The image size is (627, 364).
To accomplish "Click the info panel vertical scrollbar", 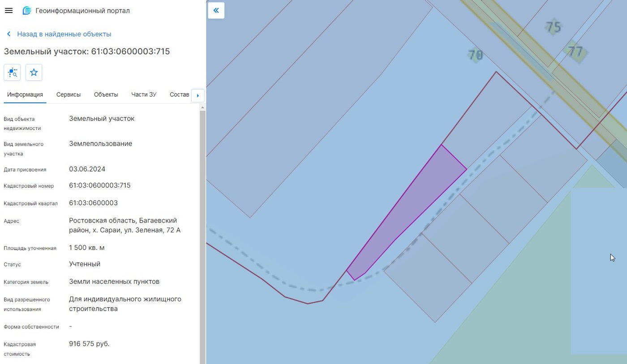I will (x=202, y=236).
